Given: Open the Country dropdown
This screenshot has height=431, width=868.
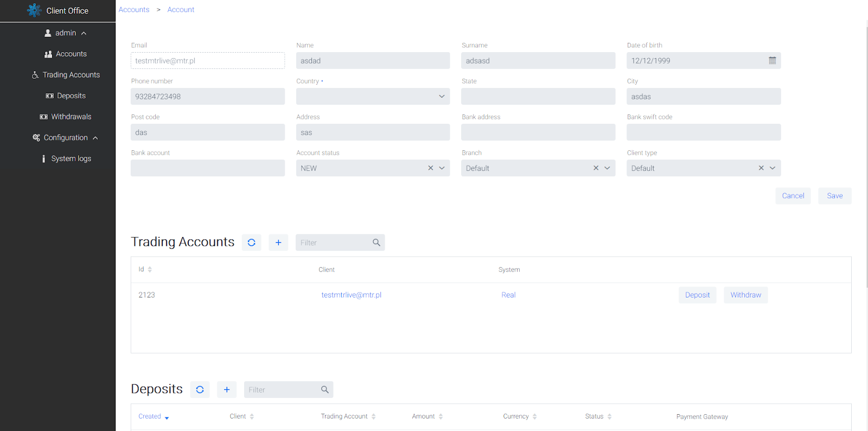Looking at the screenshot, I should pos(373,97).
